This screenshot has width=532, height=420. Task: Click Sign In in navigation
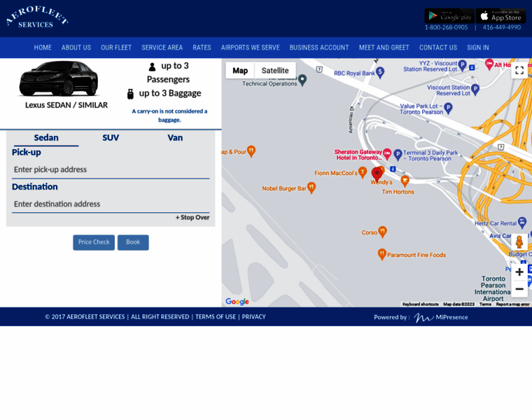point(478,48)
